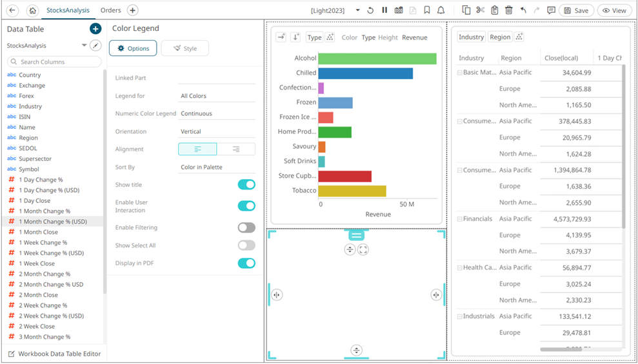Click the refresh data icon in toolbar
The width and height of the screenshot is (638, 364).
(x=370, y=10)
